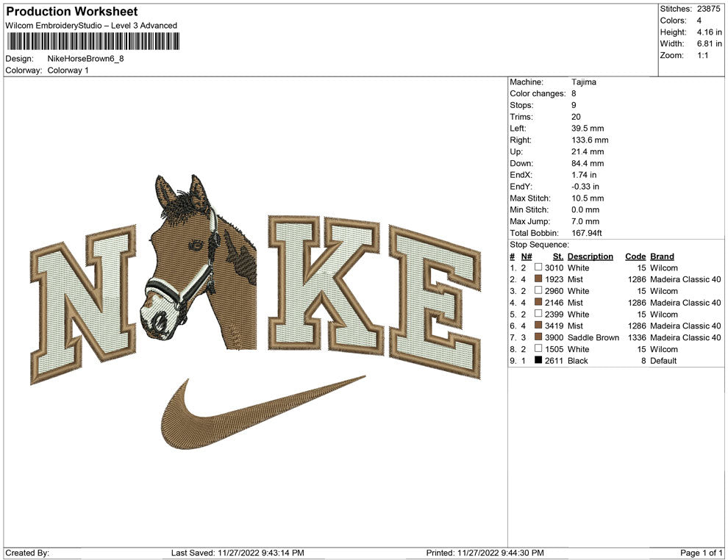The width and height of the screenshot is (728, 560).
Task: Click the EndX value '1.74 in'
Action: pyautogui.click(x=584, y=174)
